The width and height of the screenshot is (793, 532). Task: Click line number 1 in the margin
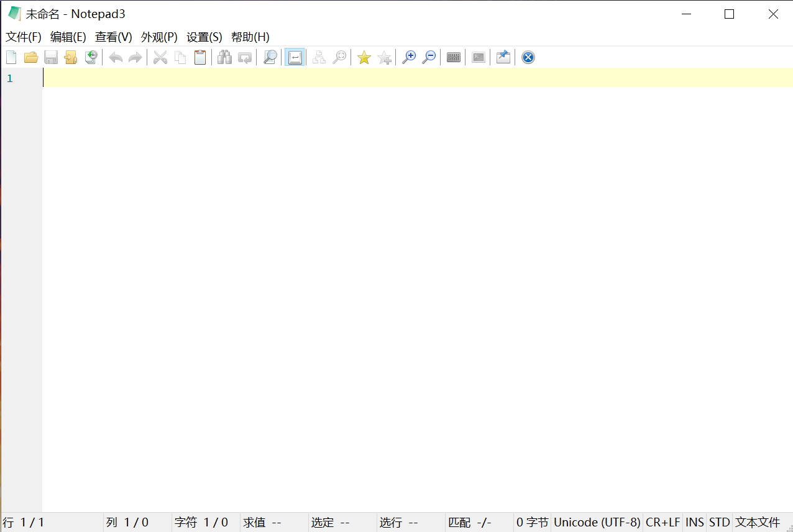point(10,78)
